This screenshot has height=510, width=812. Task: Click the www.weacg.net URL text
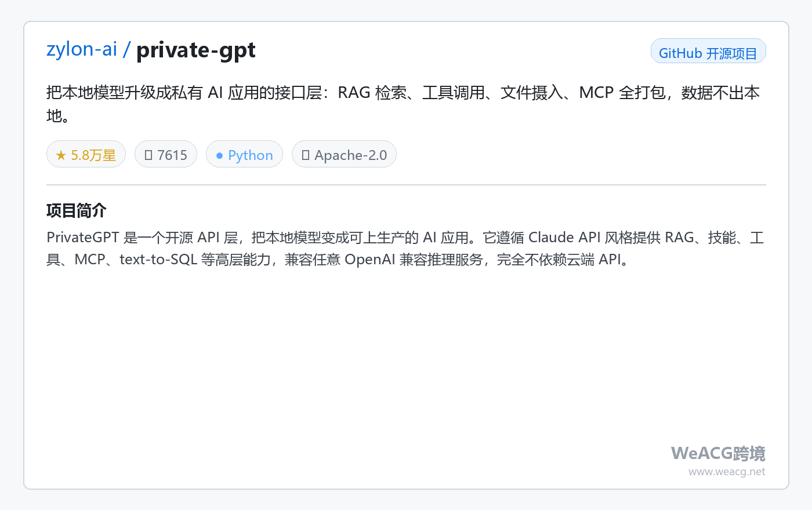tap(727, 472)
